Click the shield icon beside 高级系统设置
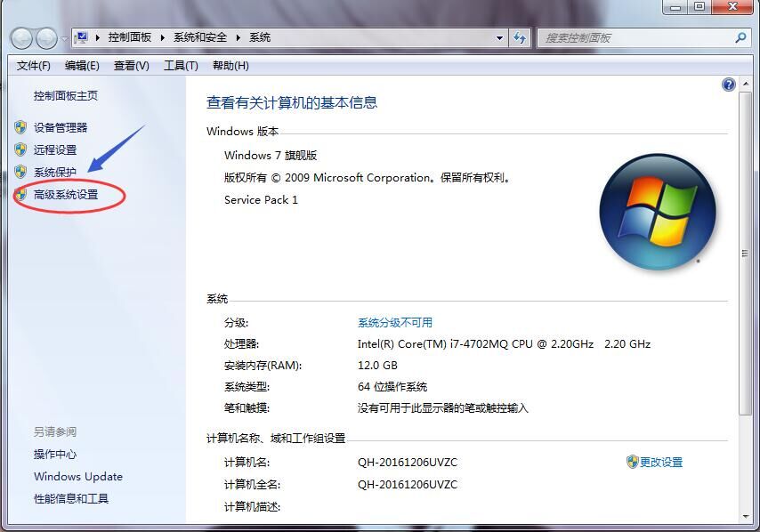The height and width of the screenshot is (532, 760). [x=20, y=194]
